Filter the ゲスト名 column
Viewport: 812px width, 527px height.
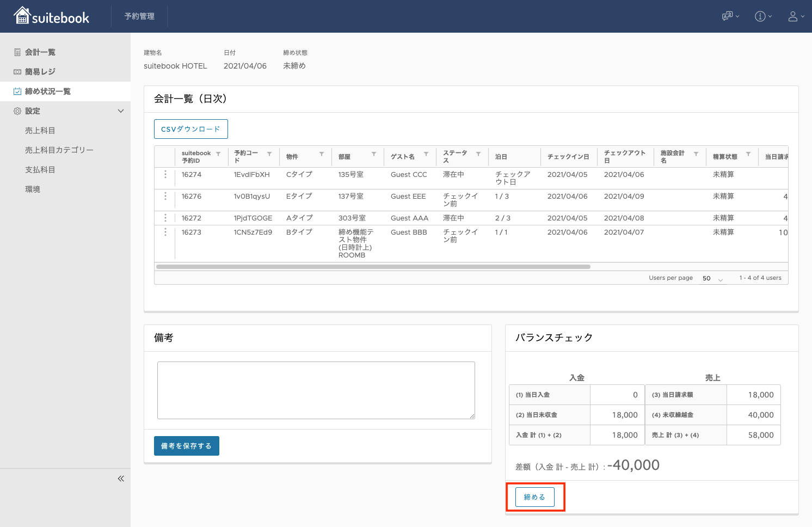(426, 154)
